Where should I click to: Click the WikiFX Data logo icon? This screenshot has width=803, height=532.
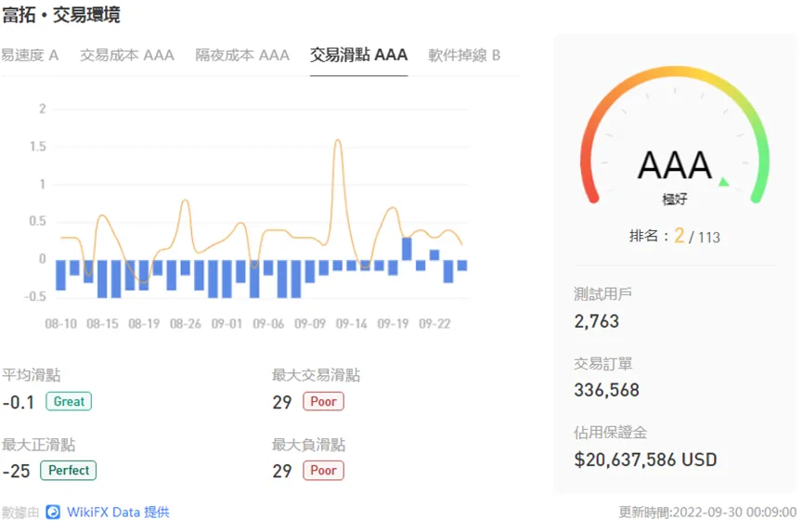point(53,512)
